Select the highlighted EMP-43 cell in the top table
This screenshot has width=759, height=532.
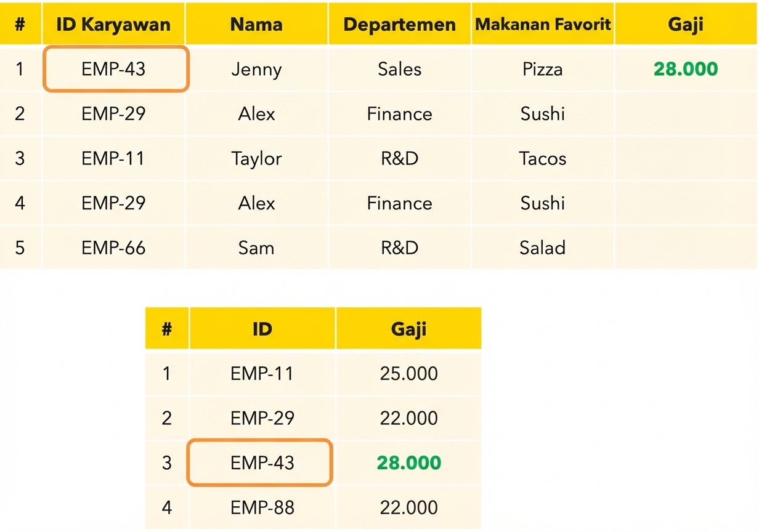(x=115, y=69)
